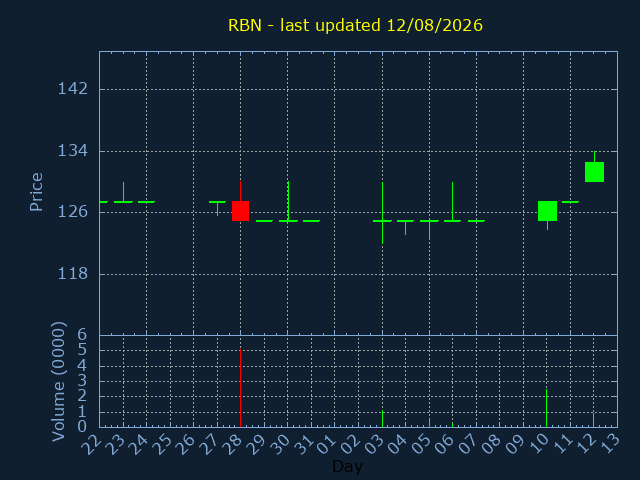Click the Day axis title
The height and width of the screenshot is (480, 640).
point(347,466)
